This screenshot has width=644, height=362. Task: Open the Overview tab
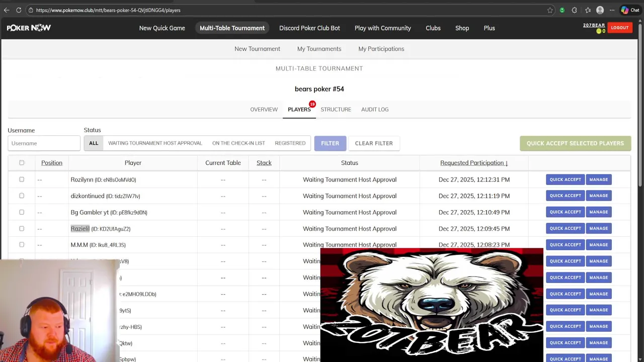tap(264, 109)
